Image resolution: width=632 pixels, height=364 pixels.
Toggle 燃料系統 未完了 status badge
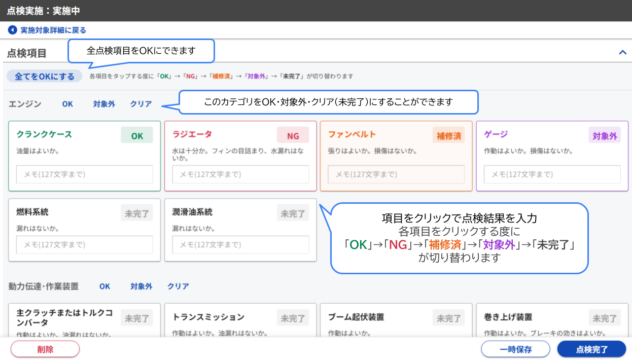pyautogui.click(x=137, y=213)
